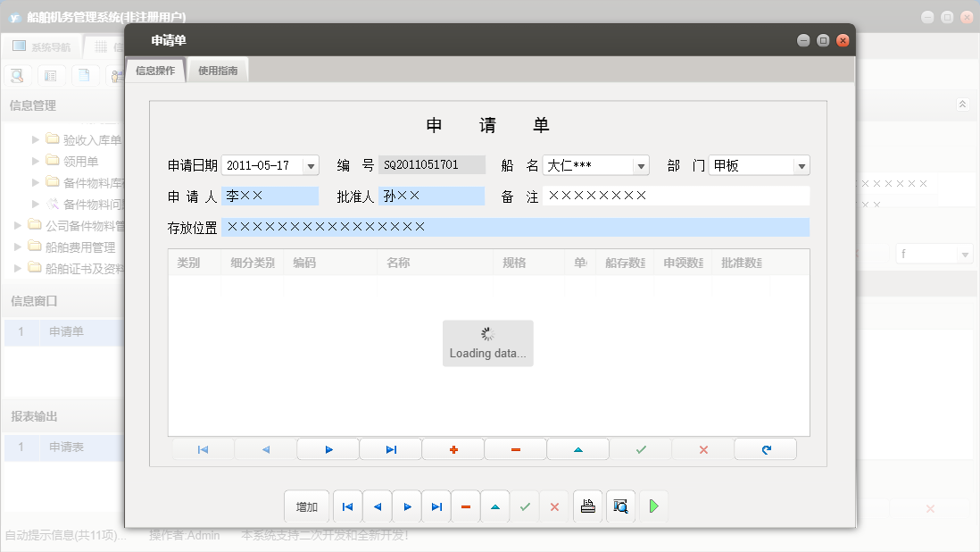Open the 部门 dropdown showing 甲板
Screen dimensions: 980x552
point(801,165)
